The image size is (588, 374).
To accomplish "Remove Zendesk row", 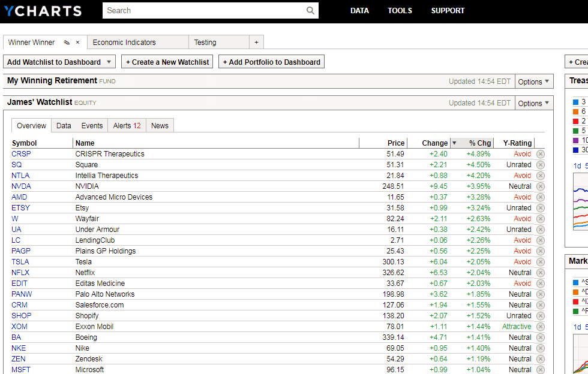I will click(x=541, y=359).
